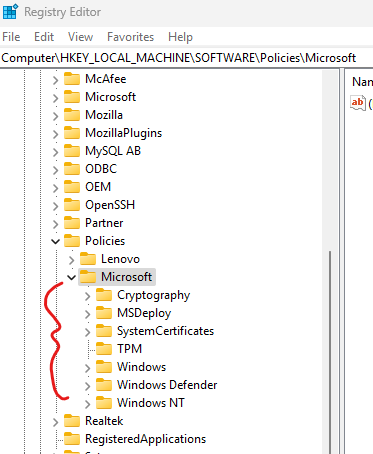Click the Policies folder icon
Screen dimensions: 373x454
point(72,241)
